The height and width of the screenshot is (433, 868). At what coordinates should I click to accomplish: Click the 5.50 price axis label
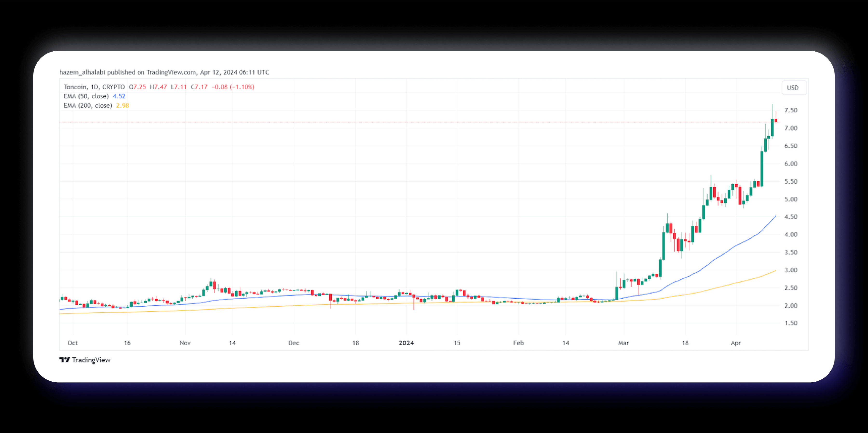coord(791,181)
